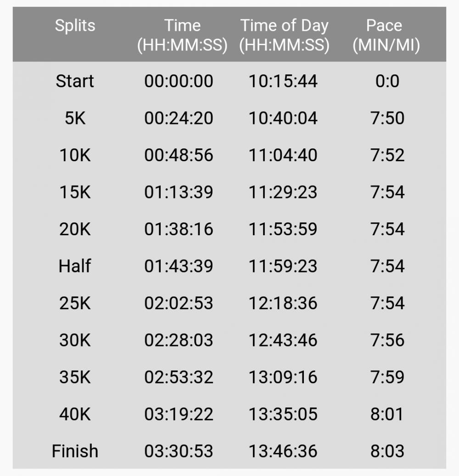Click the Half time 01:43:39

[179, 266]
